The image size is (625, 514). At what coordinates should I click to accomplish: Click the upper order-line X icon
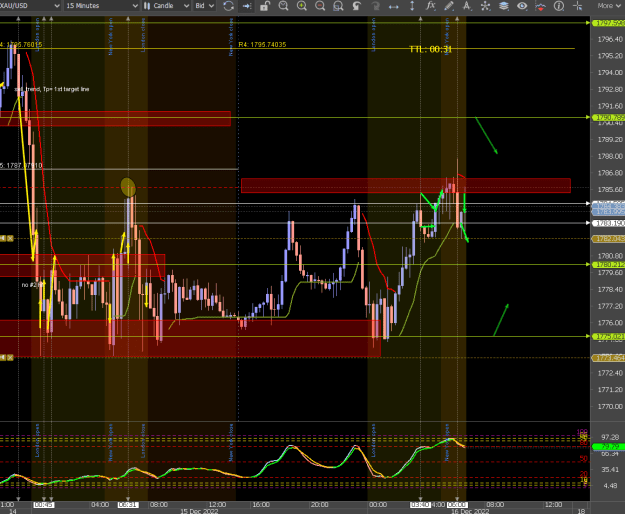point(10,238)
